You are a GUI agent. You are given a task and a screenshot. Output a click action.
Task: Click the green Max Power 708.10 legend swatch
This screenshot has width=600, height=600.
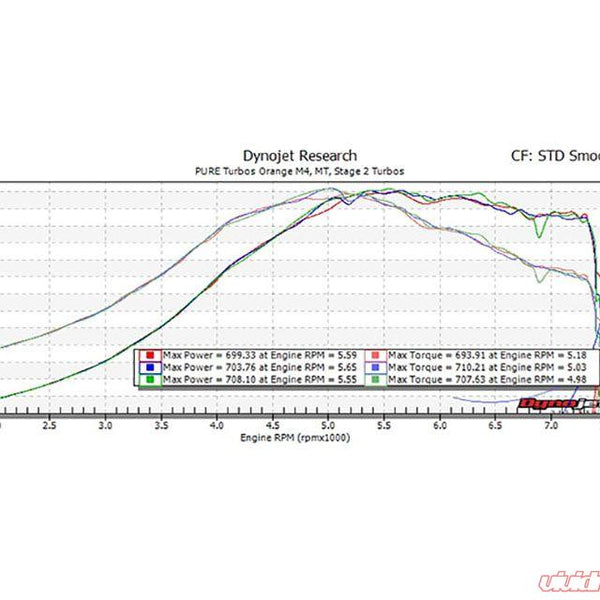pos(150,380)
